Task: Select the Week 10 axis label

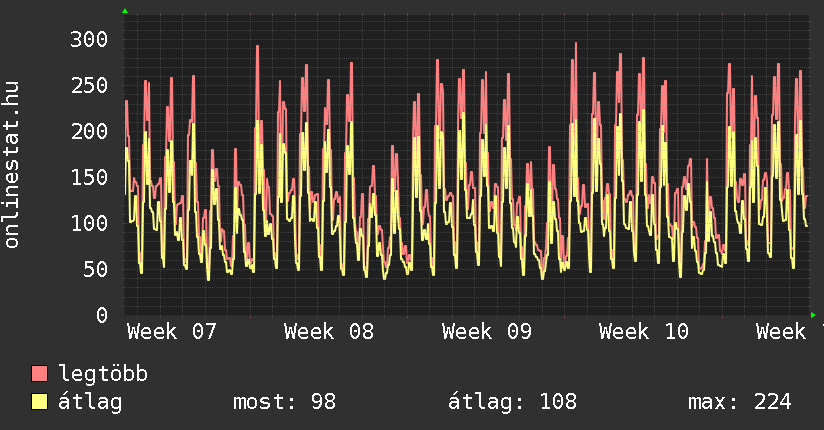Action: coord(643,332)
